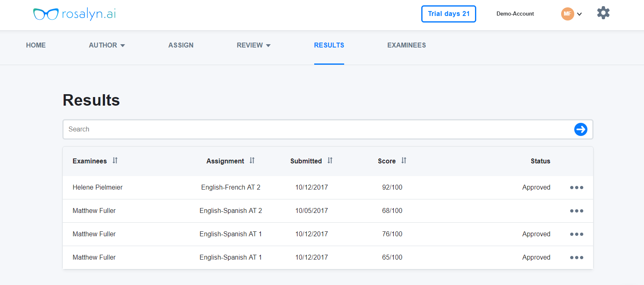The height and width of the screenshot is (285, 644).
Task: Switch to the Examinees tab
Action: [x=406, y=45]
